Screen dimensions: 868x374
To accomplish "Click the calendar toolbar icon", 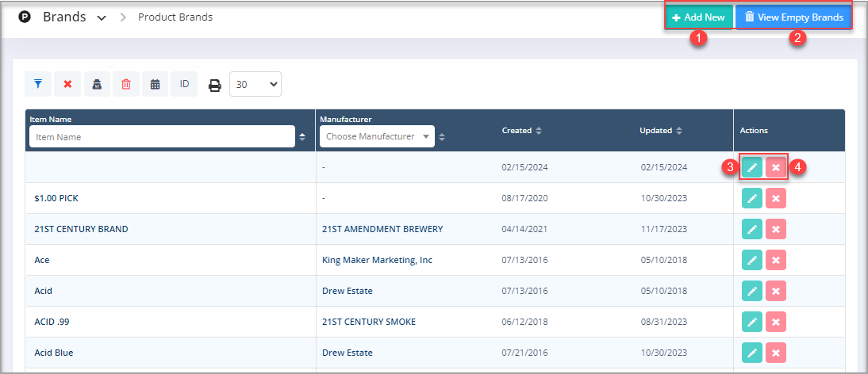I will [x=155, y=84].
